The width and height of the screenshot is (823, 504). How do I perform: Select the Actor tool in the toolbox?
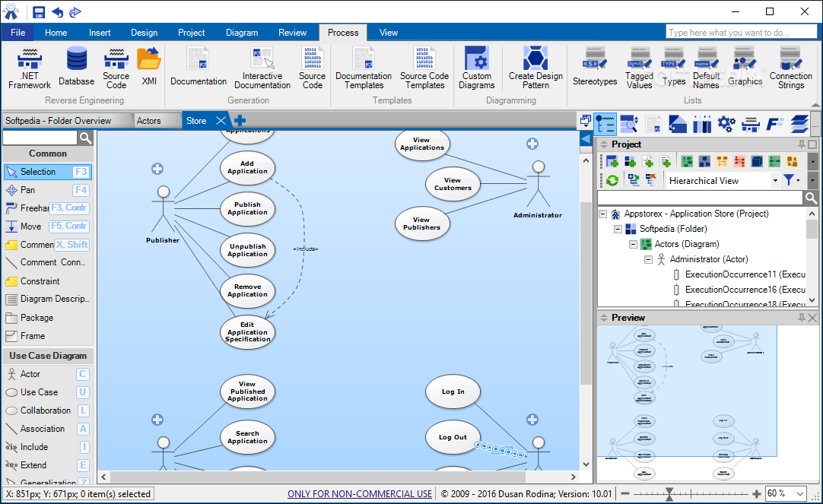[x=47, y=374]
